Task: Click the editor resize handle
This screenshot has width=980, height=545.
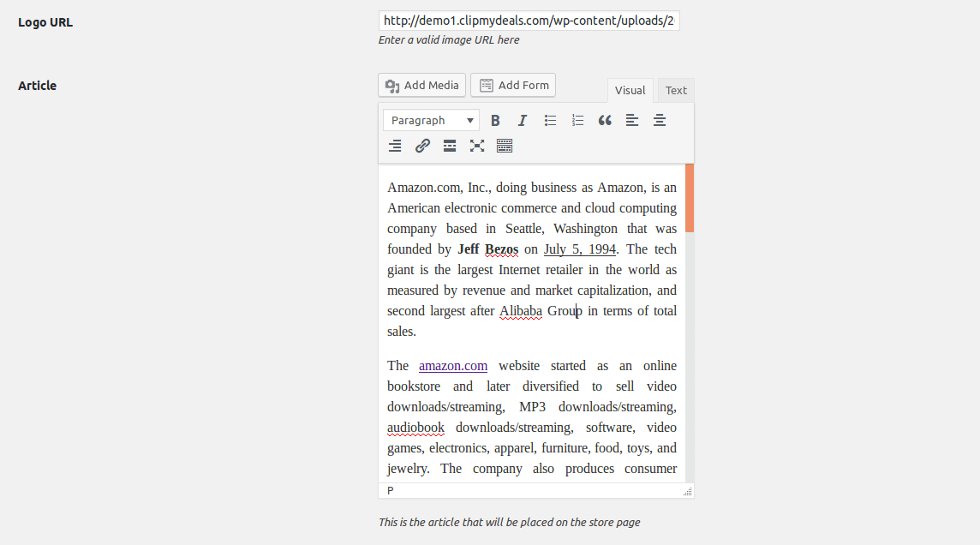Action: [x=688, y=492]
